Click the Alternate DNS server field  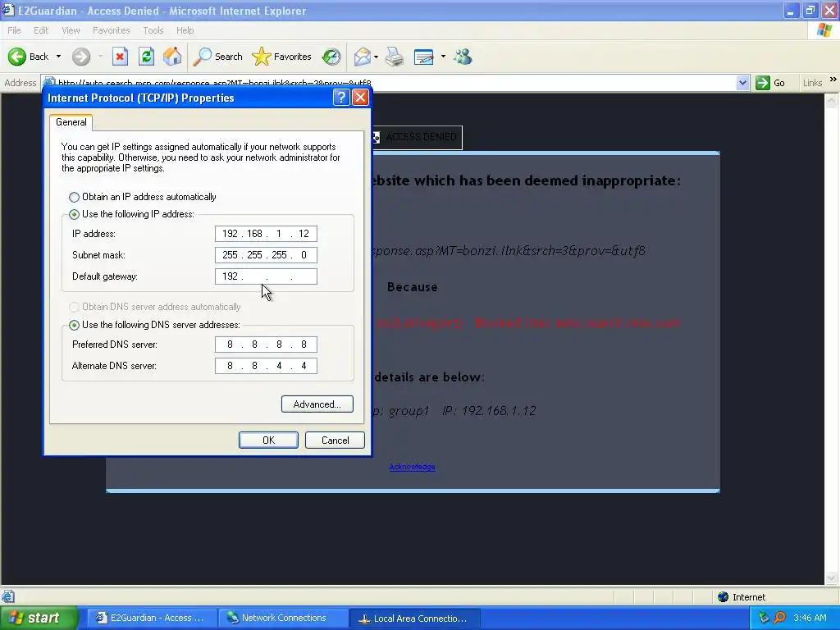click(266, 366)
